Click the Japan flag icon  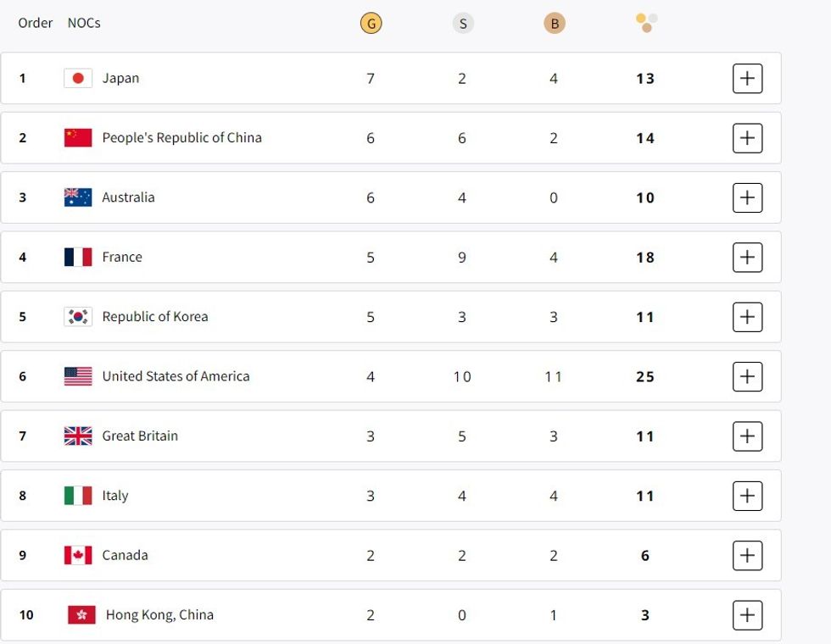click(x=78, y=78)
